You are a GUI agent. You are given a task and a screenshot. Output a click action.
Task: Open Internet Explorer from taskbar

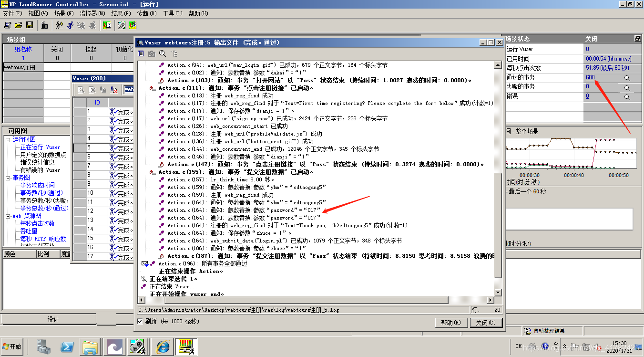(163, 346)
